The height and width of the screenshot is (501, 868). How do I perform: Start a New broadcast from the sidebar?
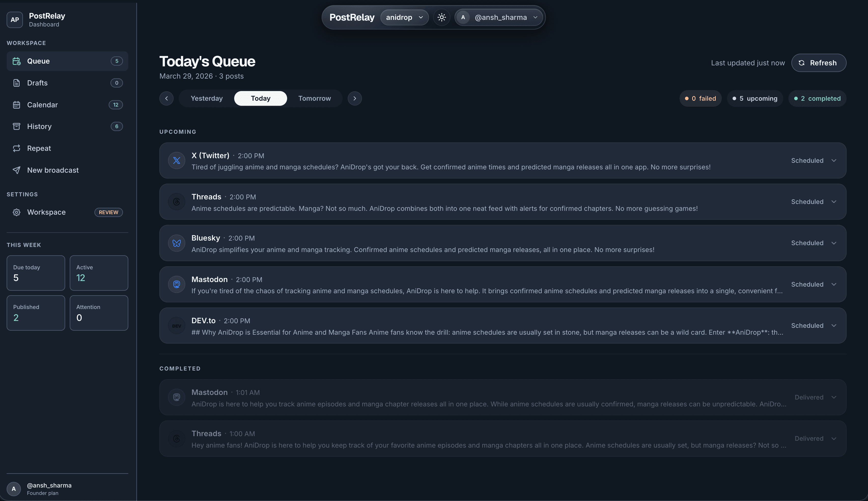[x=52, y=170]
